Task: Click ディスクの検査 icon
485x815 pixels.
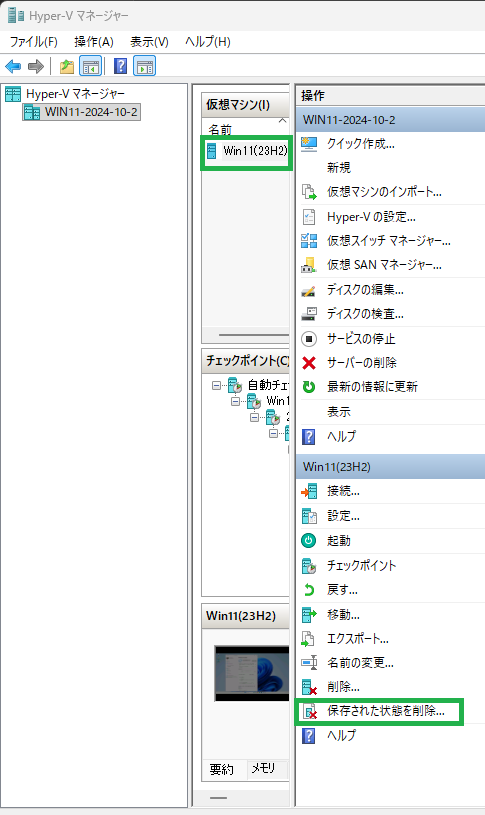Action: (x=309, y=314)
